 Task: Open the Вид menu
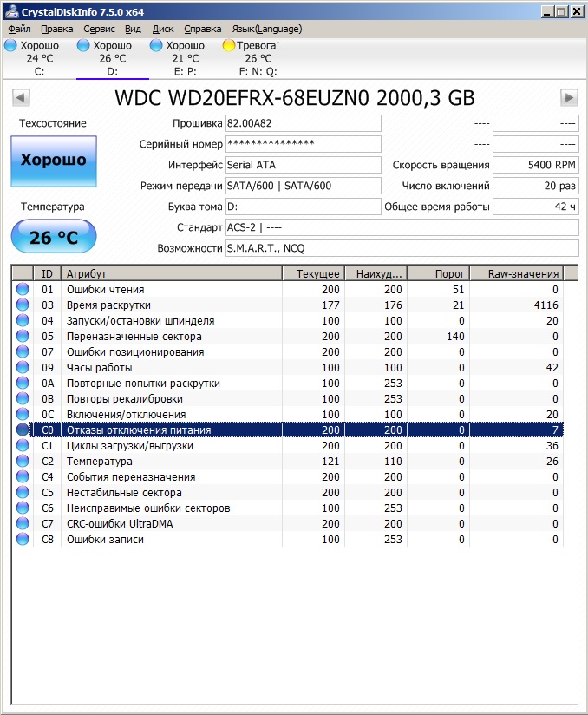(x=133, y=29)
